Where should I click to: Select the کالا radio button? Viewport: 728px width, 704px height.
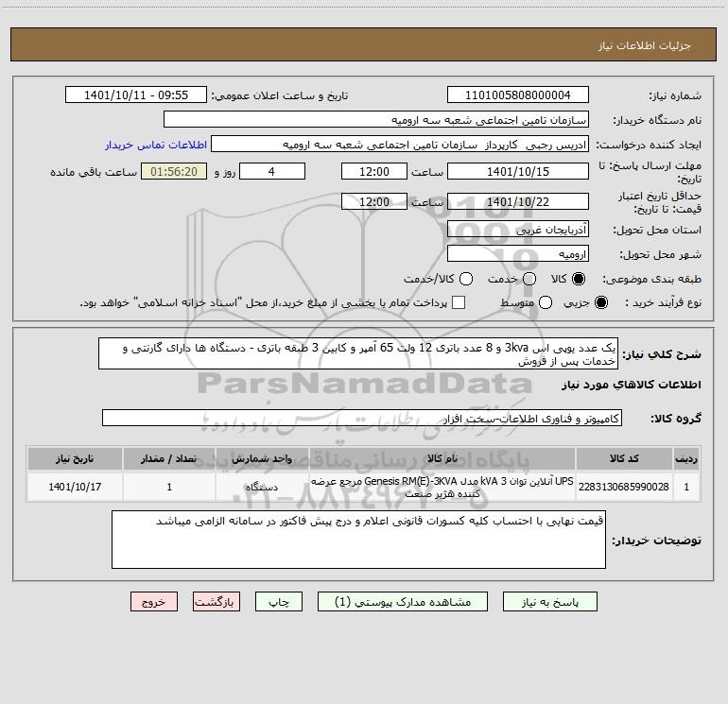(x=579, y=279)
